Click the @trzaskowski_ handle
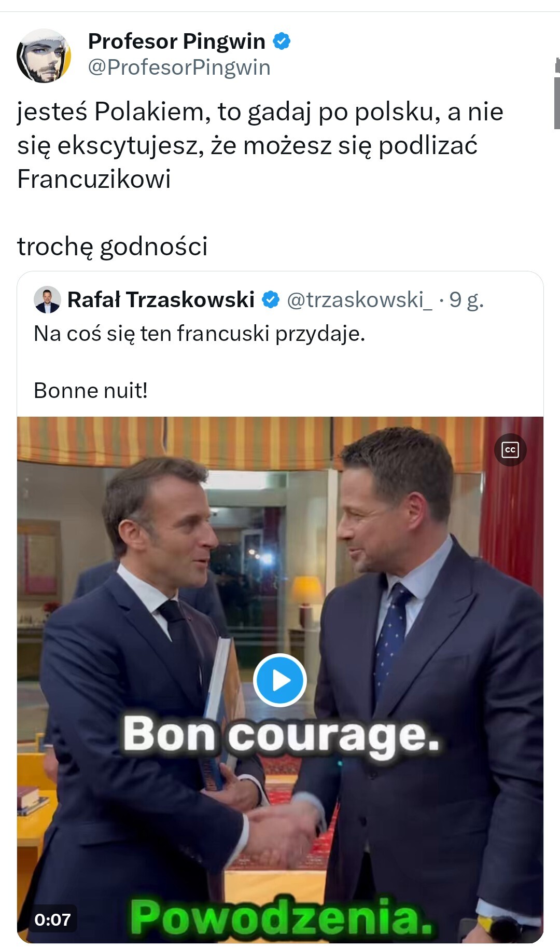Image resolution: width=560 pixels, height=948 pixels. [x=359, y=300]
